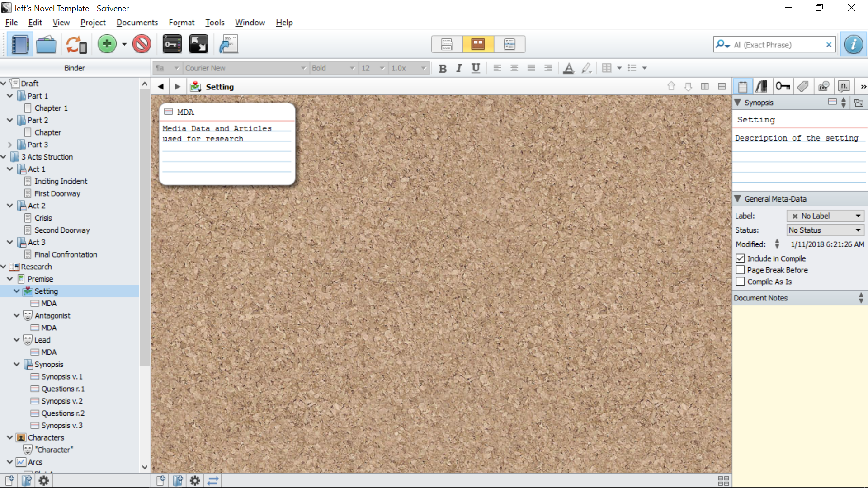Click the Outliner view mode icon
The height and width of the screenshot is (488, 868).
coord(509,44)
